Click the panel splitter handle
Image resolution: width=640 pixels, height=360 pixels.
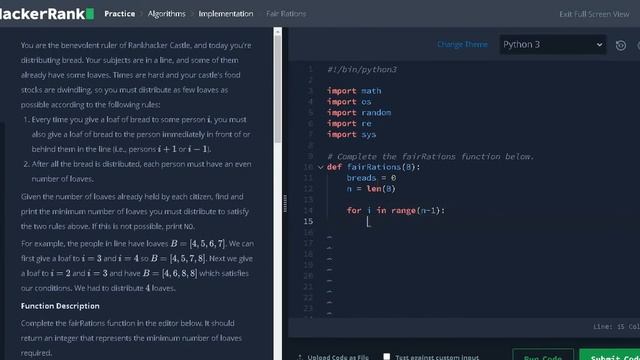tap(285, 203)
